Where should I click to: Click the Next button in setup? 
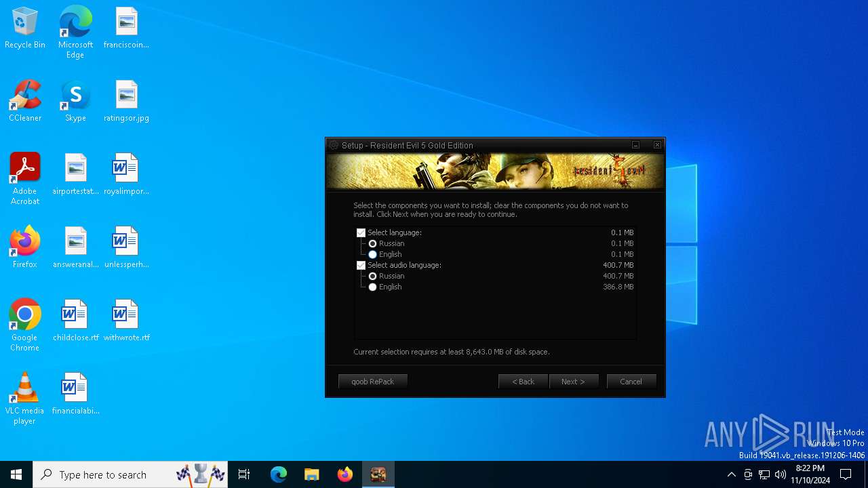point(574,382)
